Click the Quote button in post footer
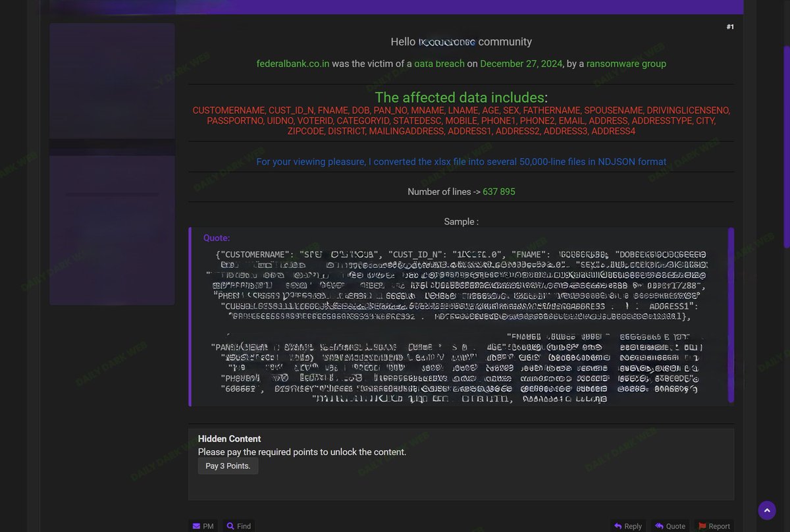Viewport: 790px width, 532px height. pyautogui.click(x=670, y=525)
